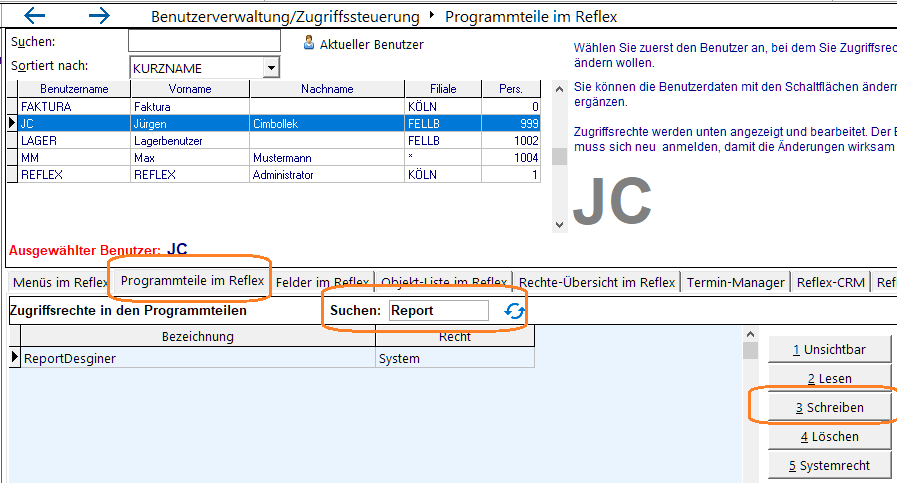Open the Sortiert nach dropdown
897x483 pixels.
tap(272, 68)
